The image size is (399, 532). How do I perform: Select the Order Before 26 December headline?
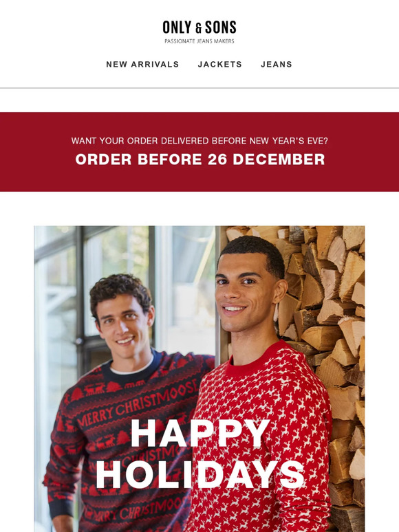coord(200,159)
